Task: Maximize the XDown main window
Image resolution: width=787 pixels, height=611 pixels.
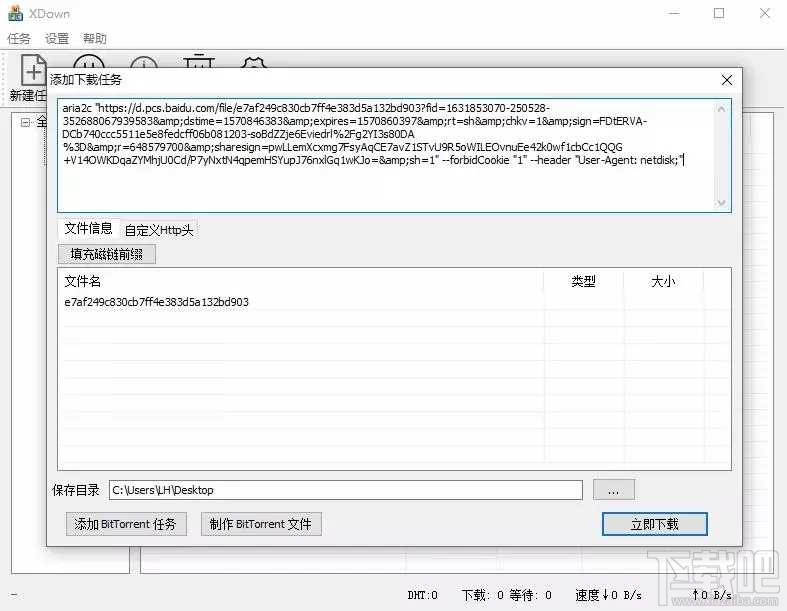Action: 719,13
